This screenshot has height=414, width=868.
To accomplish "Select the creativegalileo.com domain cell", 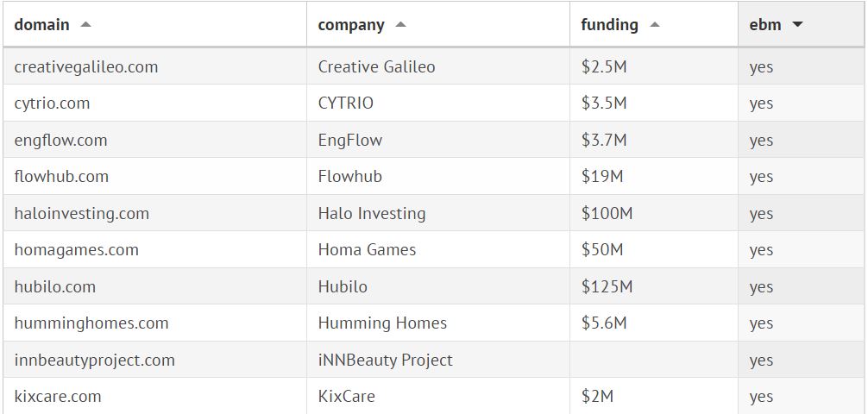I will tap(86, 66).
